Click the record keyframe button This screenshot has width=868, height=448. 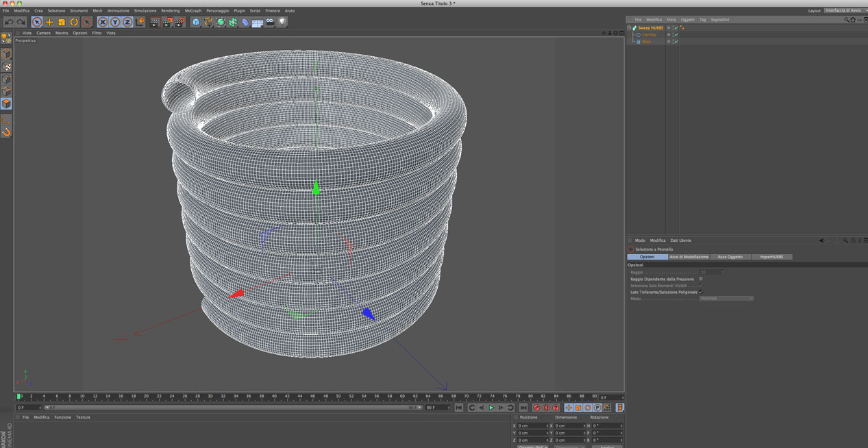(x=536, y=408)
